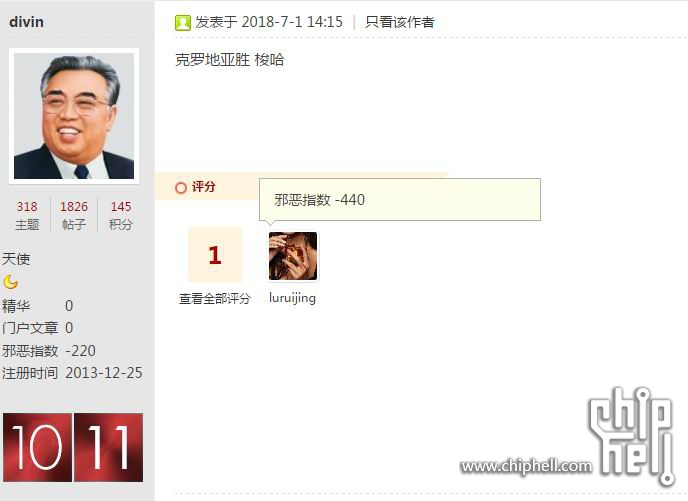
Task: View all ratings link (查看全部评分)
Action: coord(215,299)
